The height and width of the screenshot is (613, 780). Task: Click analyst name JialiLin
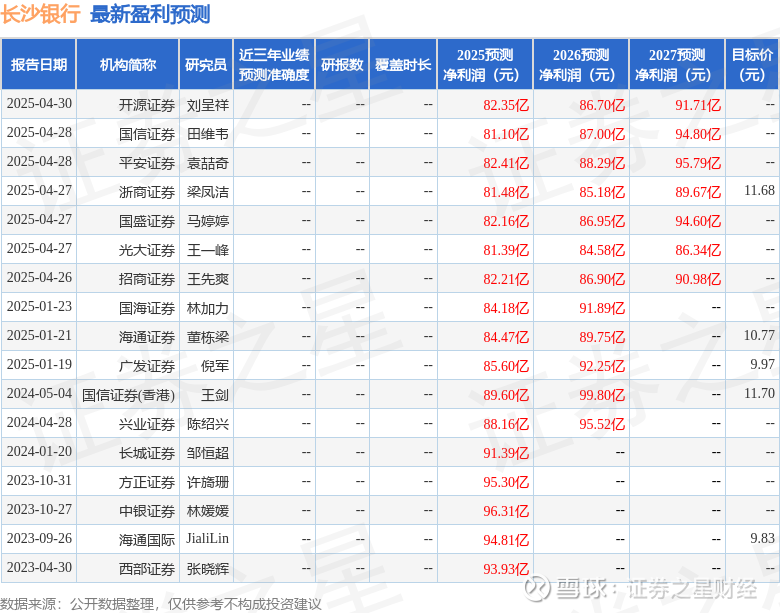207,538
